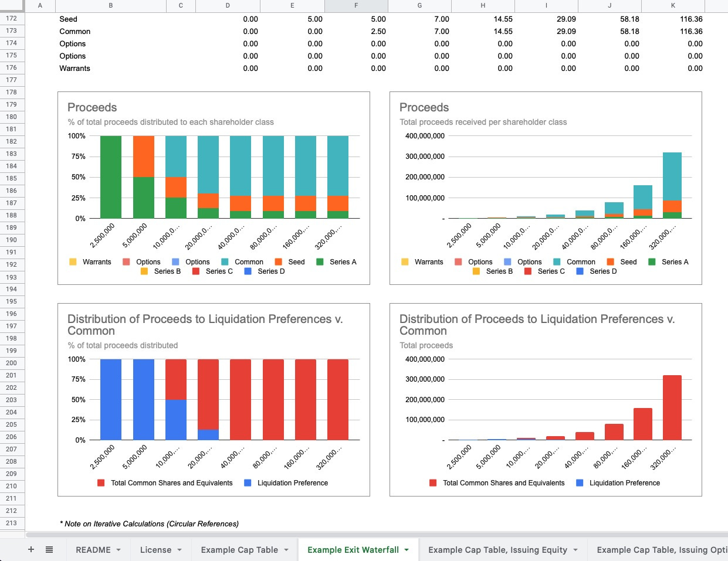This screenshot has height=561, width=728.
Task: Switch to the README sheet tab
Action: click(93, 550)
